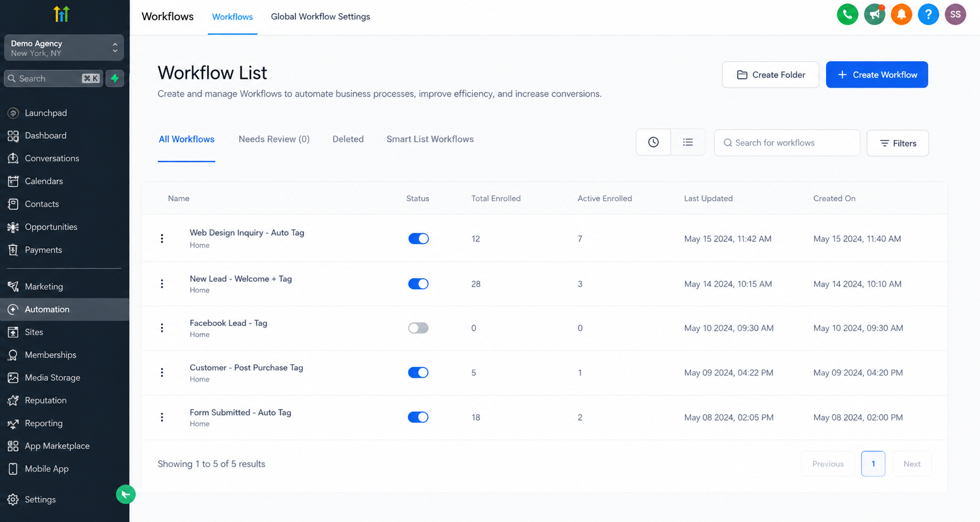Click the app logo in sidebar

click(x=61, y=14)
